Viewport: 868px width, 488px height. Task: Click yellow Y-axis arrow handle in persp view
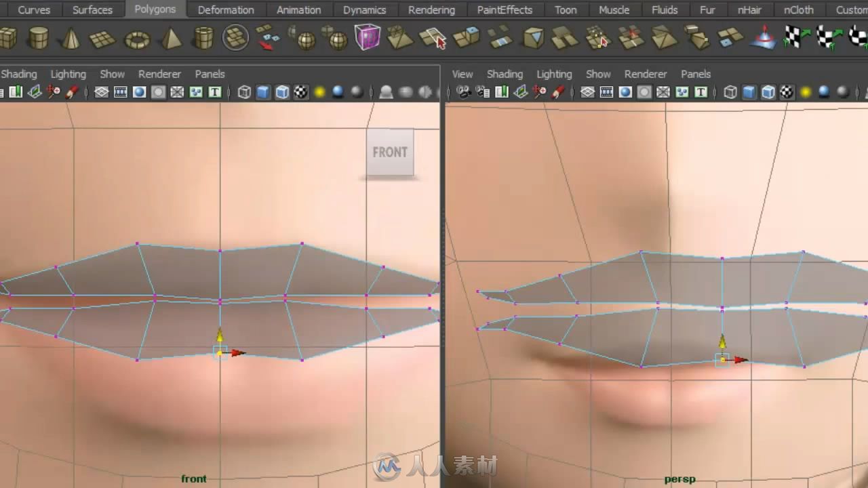(x=722, y=341)
